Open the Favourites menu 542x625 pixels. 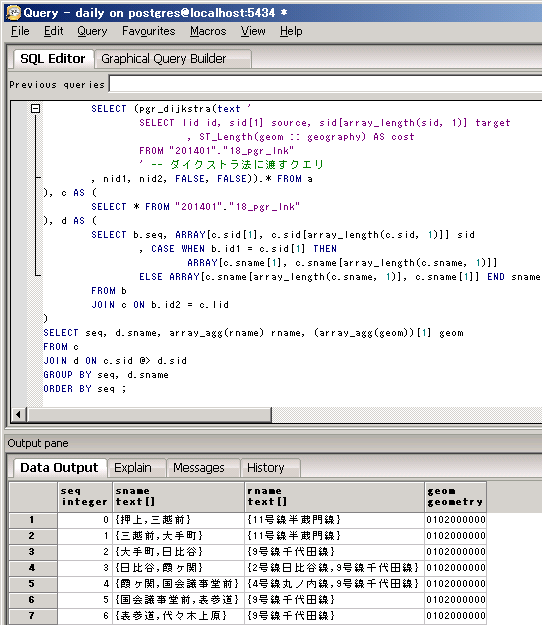tap(148, 31)
